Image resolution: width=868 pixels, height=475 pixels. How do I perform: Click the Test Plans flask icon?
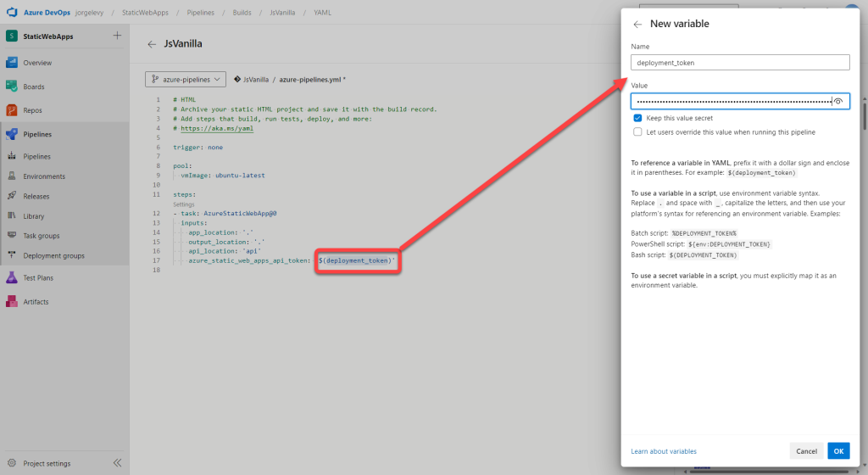coord(12,277)
